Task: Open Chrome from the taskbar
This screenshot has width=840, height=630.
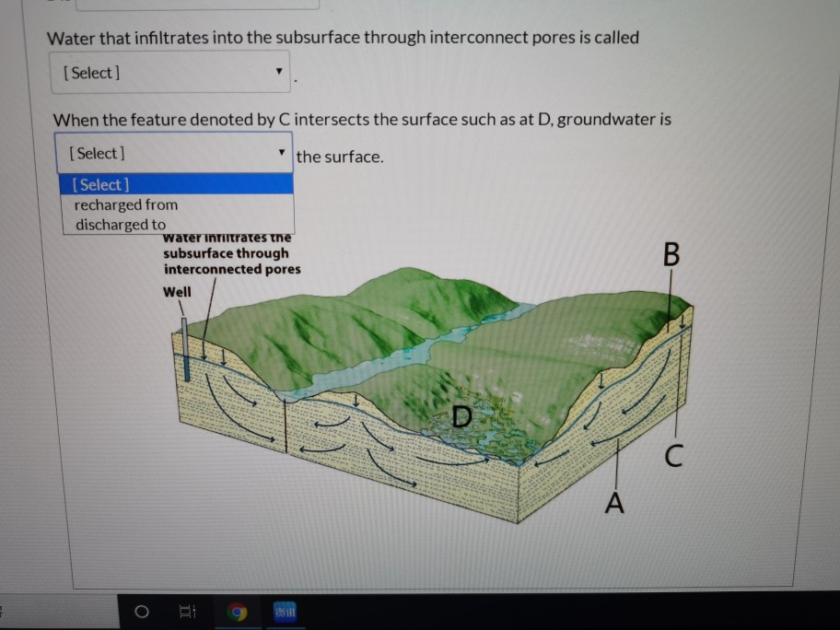Action: pyautogui.click(x=237, y=612)
